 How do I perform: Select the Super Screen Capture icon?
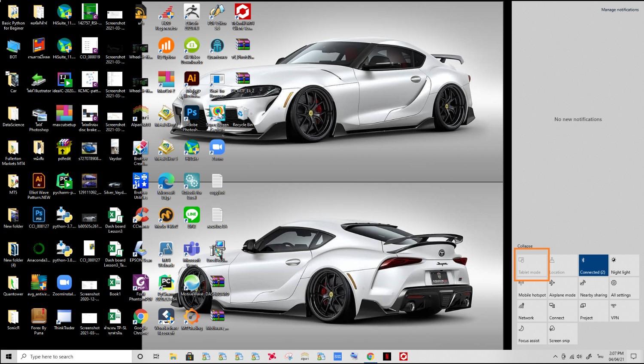pos(217,118)
